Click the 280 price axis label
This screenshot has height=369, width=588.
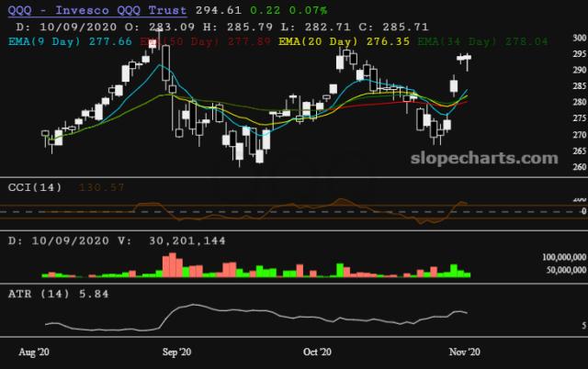point(580,102)
